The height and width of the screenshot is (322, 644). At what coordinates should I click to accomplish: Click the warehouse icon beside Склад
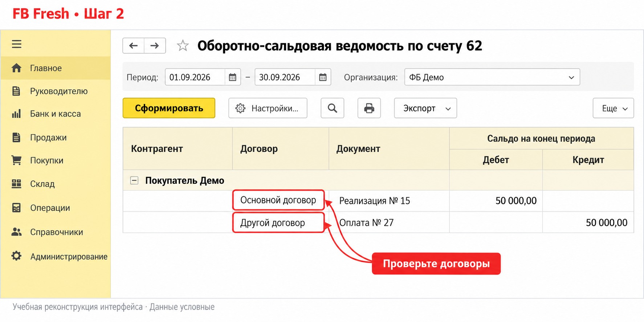pyautogui.click(x=16, y=184)
